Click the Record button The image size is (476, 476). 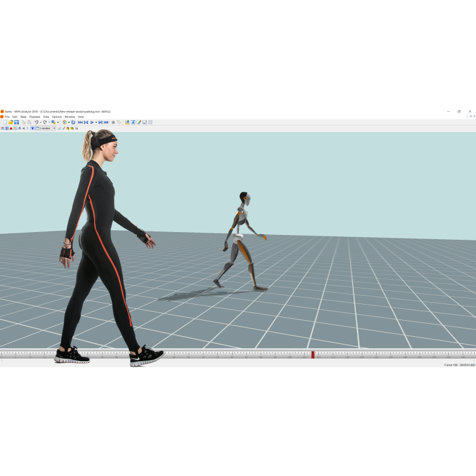point(113,122)
